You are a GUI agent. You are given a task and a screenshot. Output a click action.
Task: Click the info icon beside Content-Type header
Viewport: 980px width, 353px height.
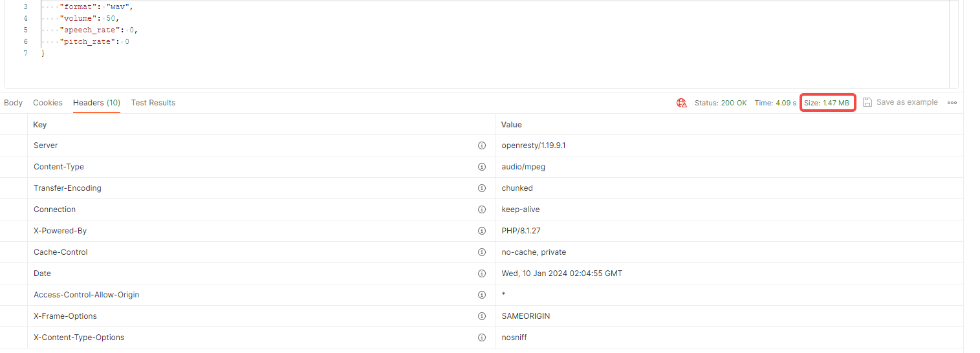coord(481,167)
